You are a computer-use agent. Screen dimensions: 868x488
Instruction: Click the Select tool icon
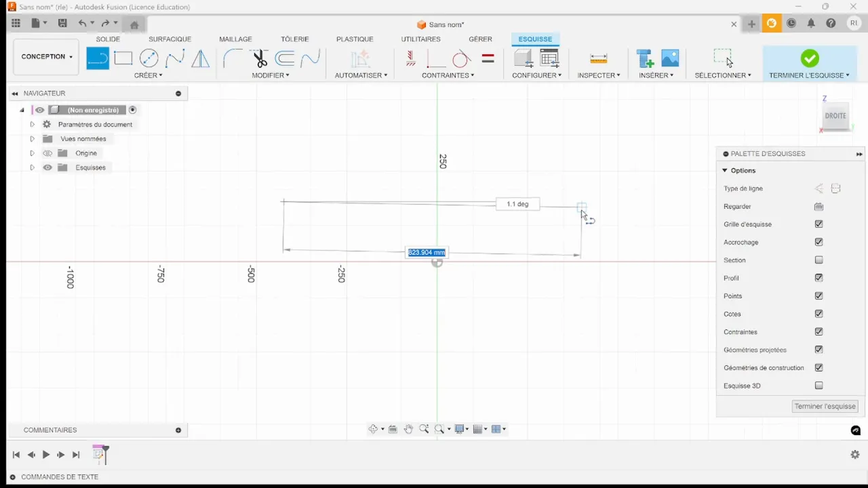(x=724, y=59)
